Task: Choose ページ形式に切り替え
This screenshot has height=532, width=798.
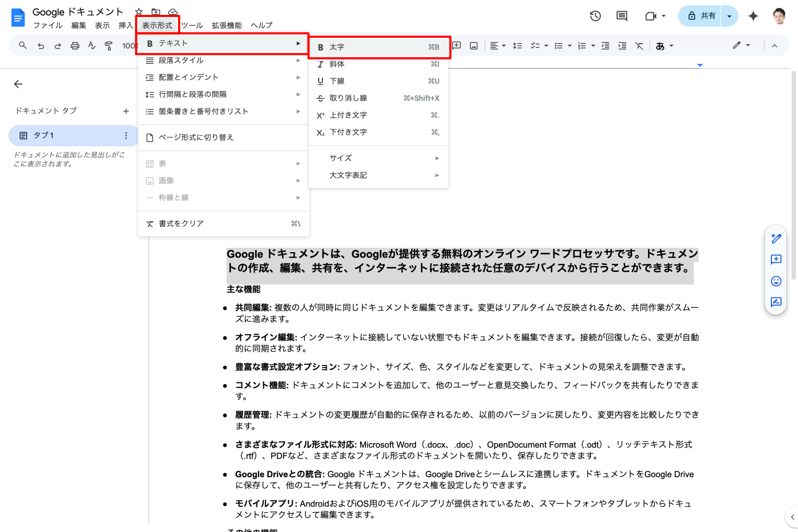Action: (223, 137)
